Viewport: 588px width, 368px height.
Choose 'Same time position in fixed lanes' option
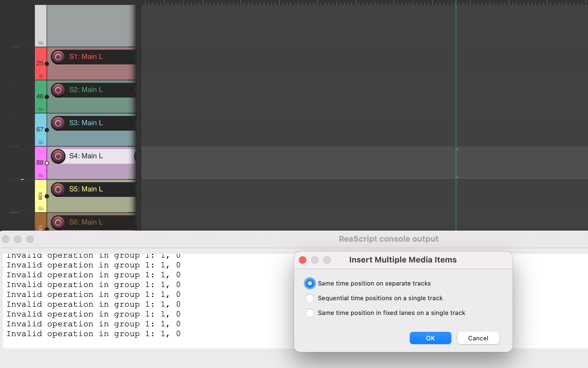310,313
